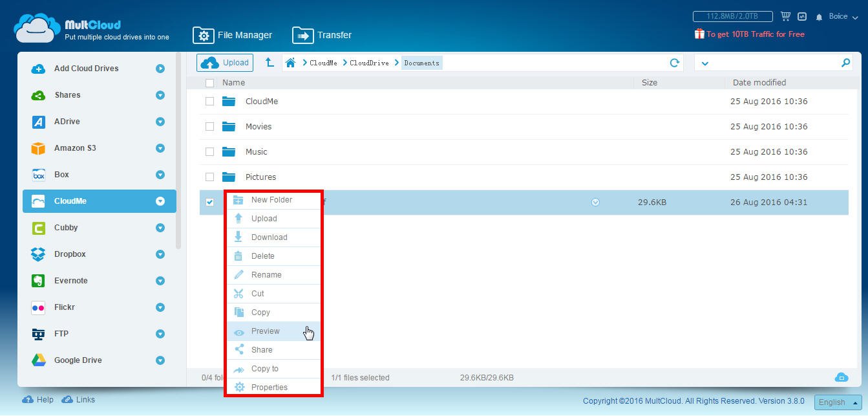Select the Documents breadcrumb
The width and height of the screenshot is (868, 416).
coord(421,63)
